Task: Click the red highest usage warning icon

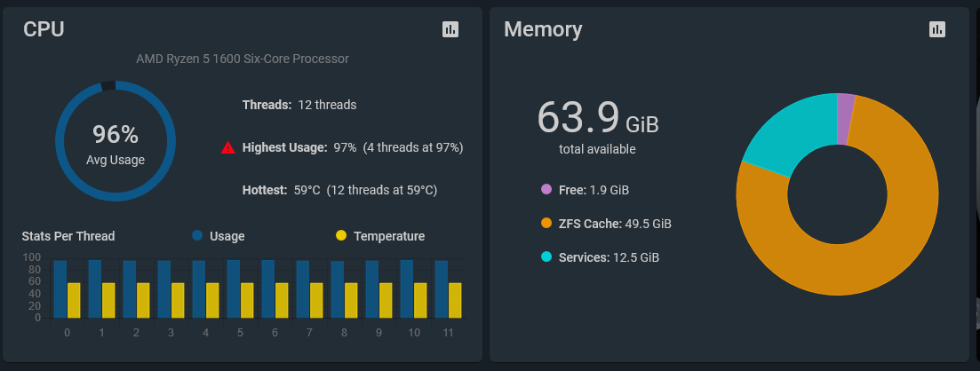Action: click(x=228, y=148)
